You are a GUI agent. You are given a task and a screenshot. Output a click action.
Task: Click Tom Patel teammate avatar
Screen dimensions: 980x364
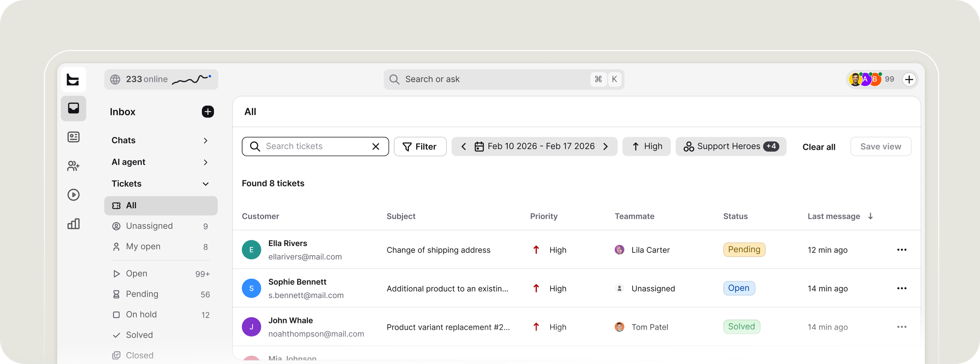click(619, 327)
